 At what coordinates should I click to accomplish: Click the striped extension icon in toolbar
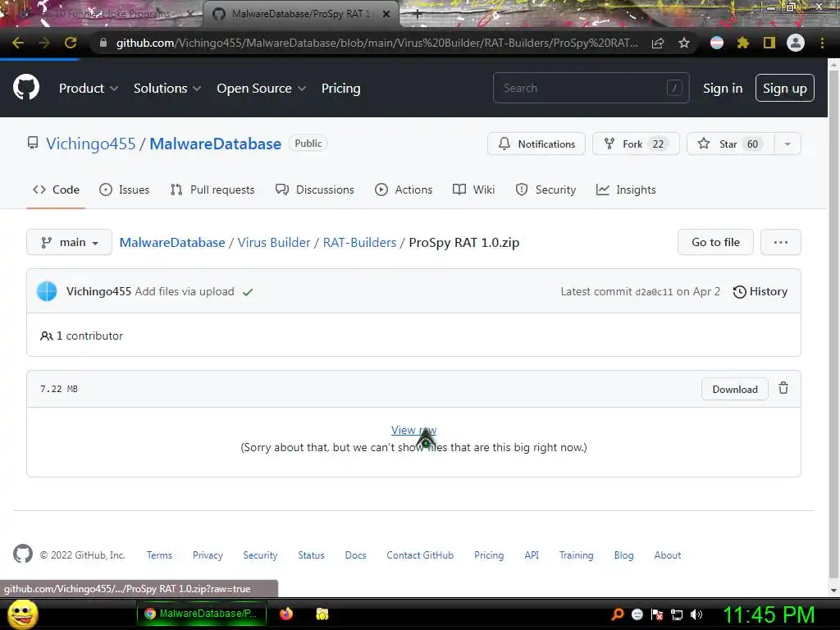(x=717, y=43)
